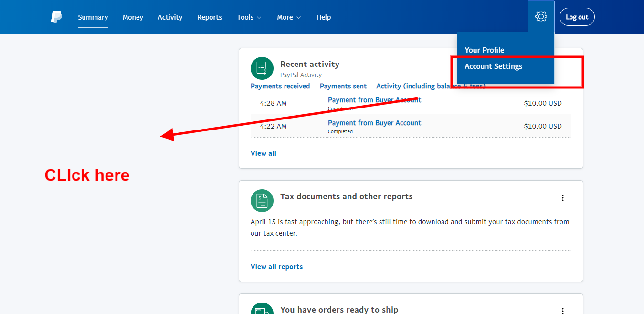644x314 pixels.
Task: Click the 4:22 AM timestamp
Action: pos(273,126)
